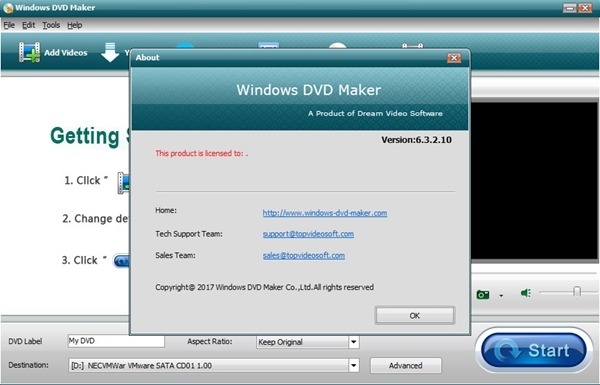Viewport: 600px width, 385px height.
Task: Click the support@topvideosoft.com email link
Action: [x=308, y=234]
